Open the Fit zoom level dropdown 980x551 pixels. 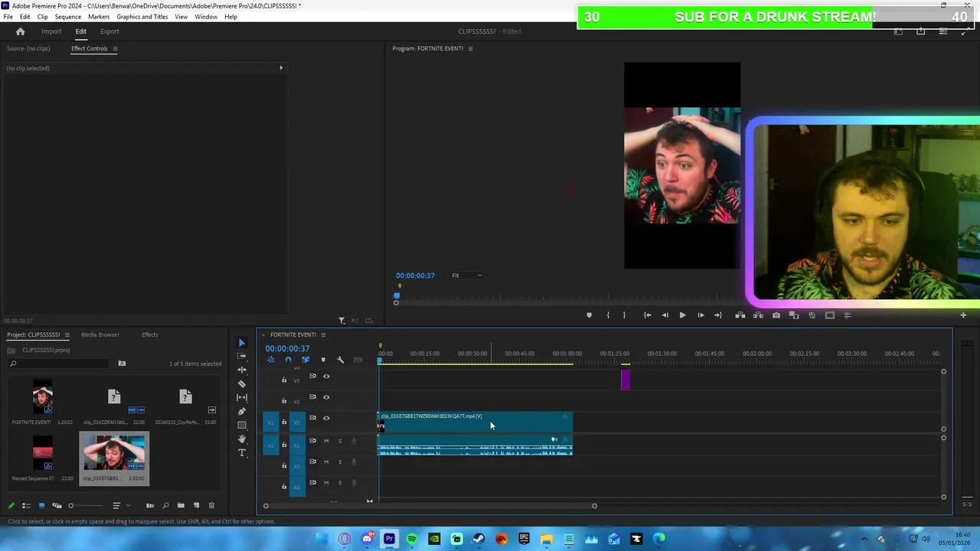coord(467,275)
